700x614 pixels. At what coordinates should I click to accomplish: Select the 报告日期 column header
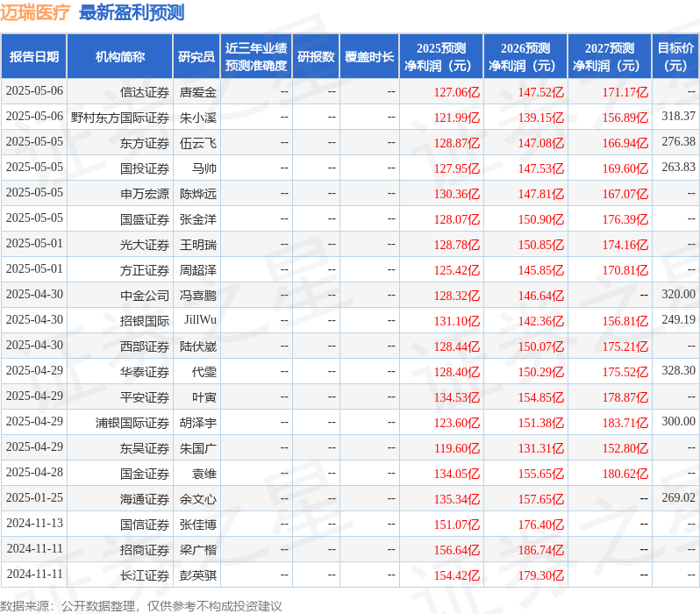[34, 57]
